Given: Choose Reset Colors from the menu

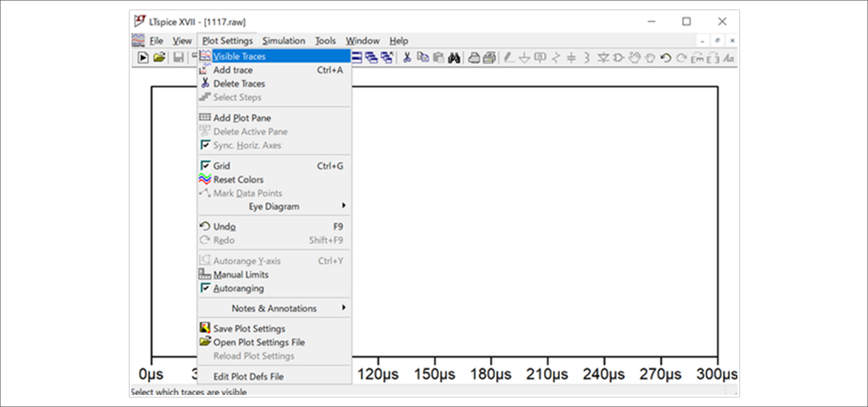Looking at the screenshot, I should point(274,179).
